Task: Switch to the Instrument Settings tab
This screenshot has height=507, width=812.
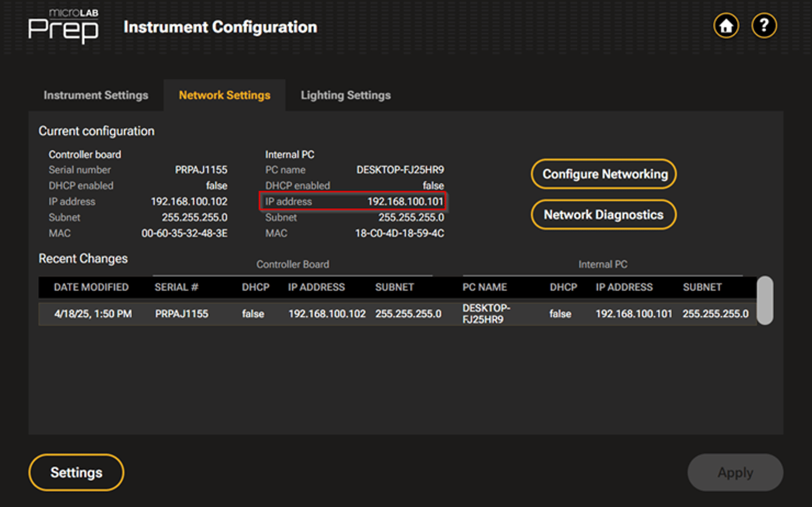Action: 96,95
